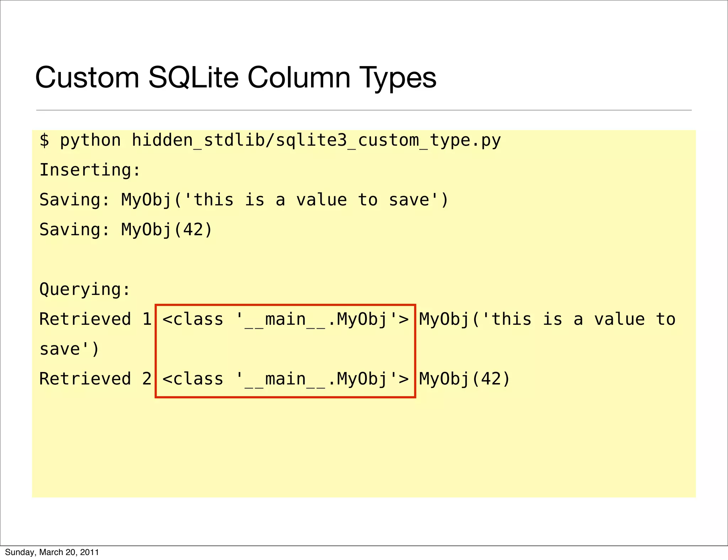The height and width of the screenshot is (560, 728).
Task: Click "<class '__main__.MyObj'>" after Retrieved 1
Action: [x=286, y=319]
